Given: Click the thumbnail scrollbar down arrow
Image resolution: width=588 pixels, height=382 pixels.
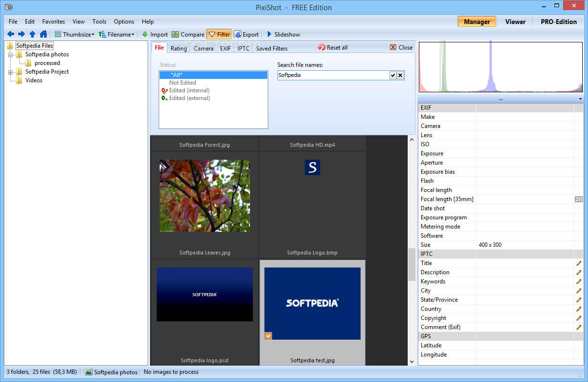Looking at the screenshot, I should click(412, 361).
